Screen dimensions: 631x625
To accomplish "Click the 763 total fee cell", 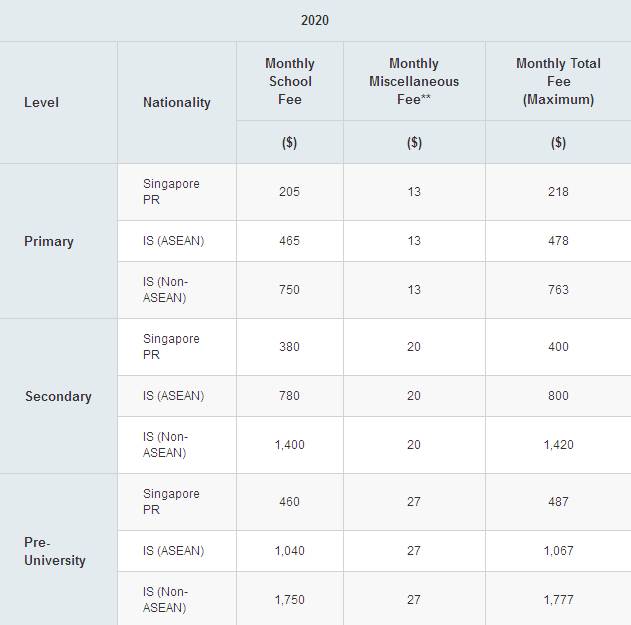I will [x=558, y=290].
